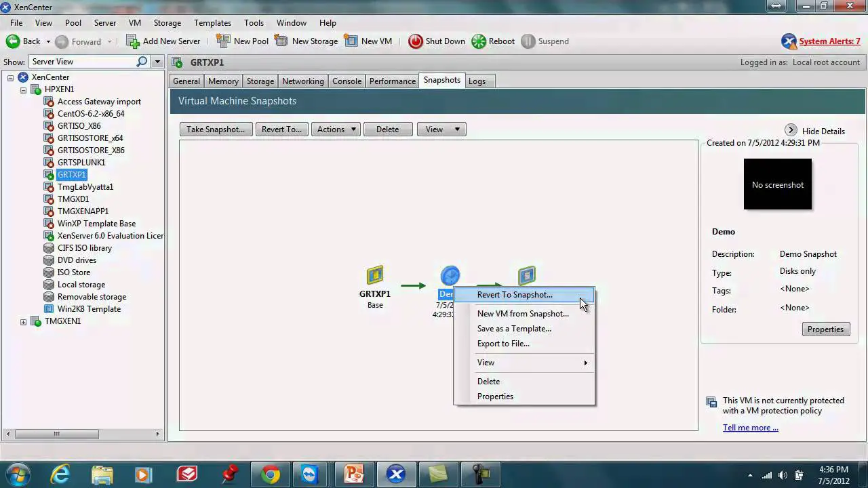The image size is (868, 488).
Task: Click the New Pool toolbar icon
Action: click(223, 41)
